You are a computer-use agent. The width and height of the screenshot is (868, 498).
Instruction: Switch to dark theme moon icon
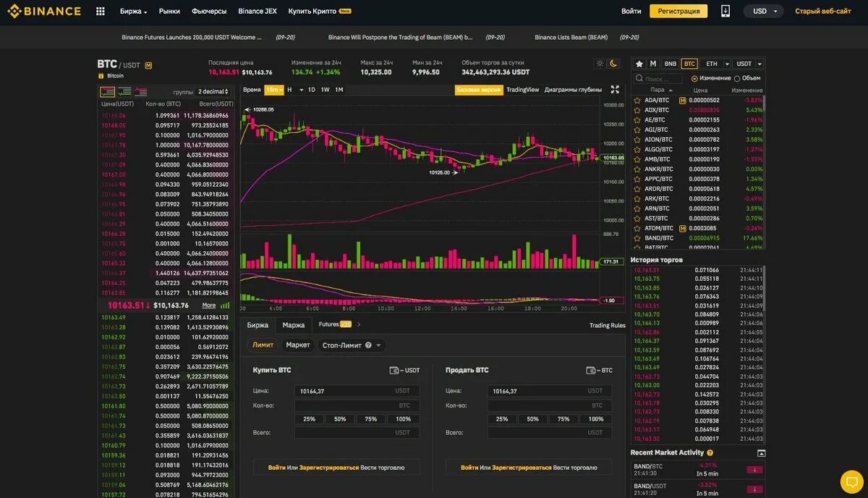pyautogui.click(x=613, y=64)
